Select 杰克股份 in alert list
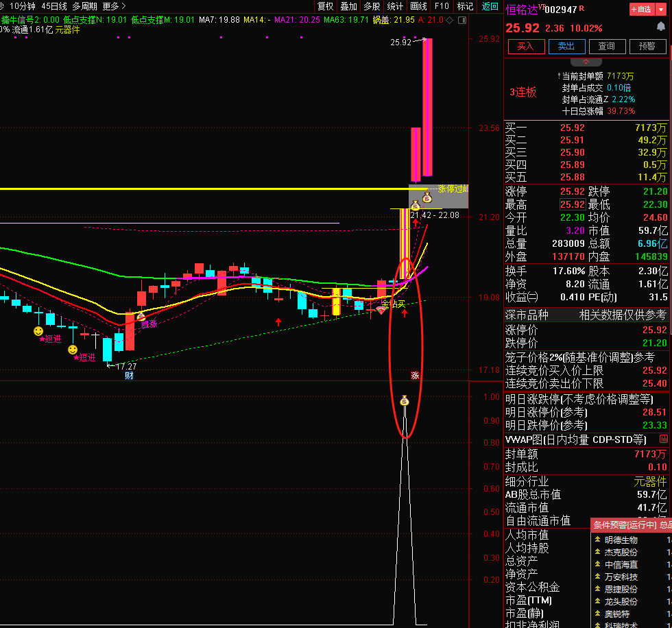This screenshot has height=628, width=672. coord(621,552)
